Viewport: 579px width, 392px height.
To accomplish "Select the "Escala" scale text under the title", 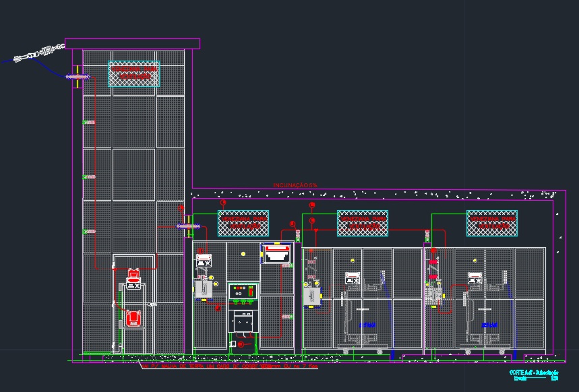I will (520, 379).
